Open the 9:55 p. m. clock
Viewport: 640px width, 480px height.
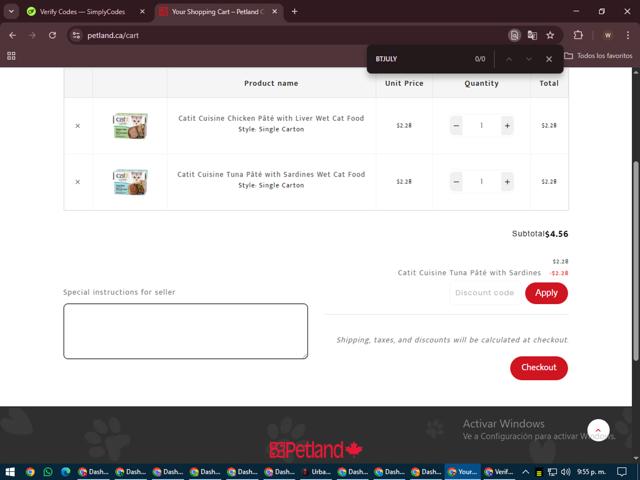[592, 472]
